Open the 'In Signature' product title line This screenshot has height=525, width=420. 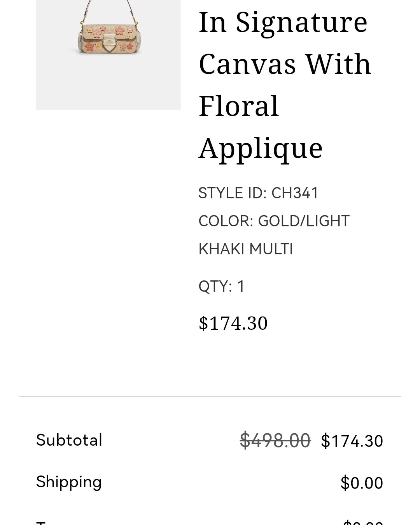[283, 22]
